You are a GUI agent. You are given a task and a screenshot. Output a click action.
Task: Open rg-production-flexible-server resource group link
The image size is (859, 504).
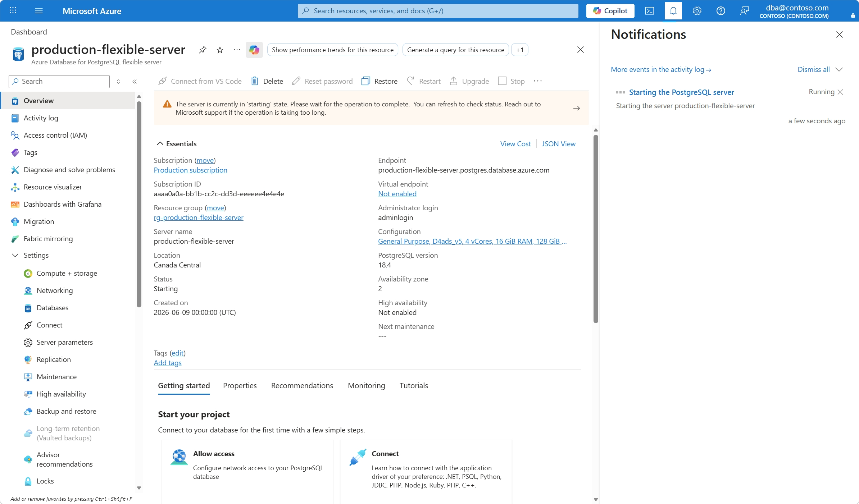click(x=199, y=217)
